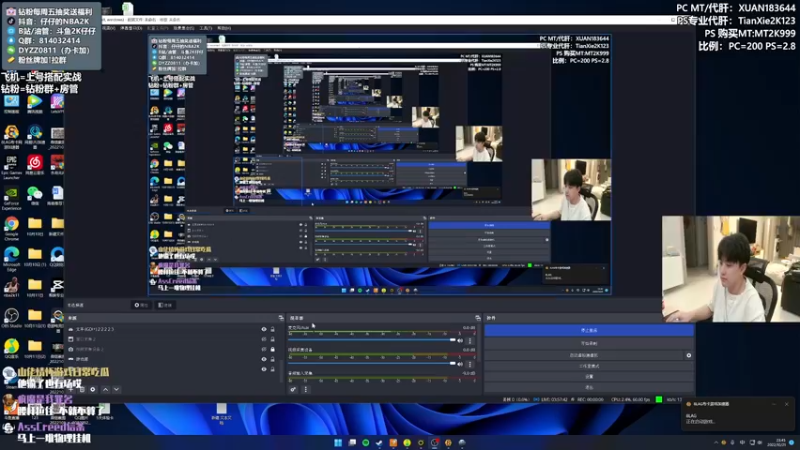800x450 pixels.
Task: Open the QQ Music desktop icon
Action: (11, 348)
